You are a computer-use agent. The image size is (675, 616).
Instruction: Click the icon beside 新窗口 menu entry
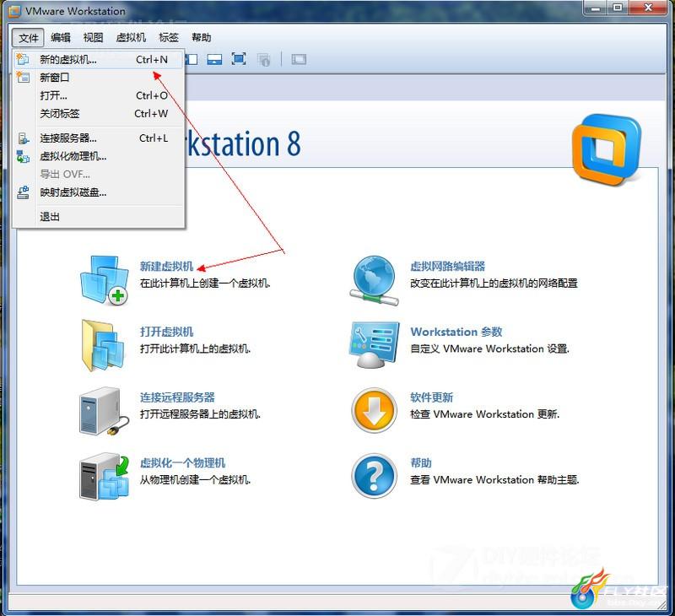click(x=23, y=77)
